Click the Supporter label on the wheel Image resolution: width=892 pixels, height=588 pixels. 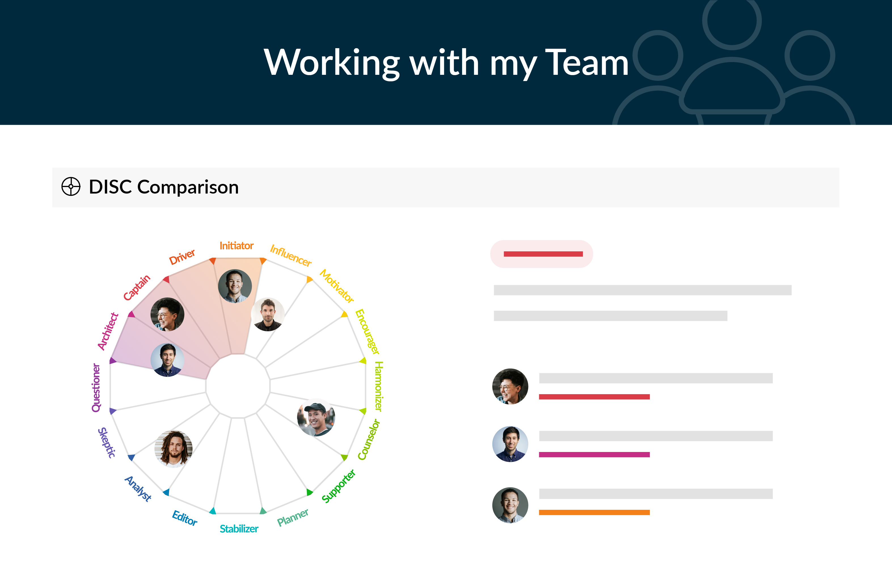[338, 486]
